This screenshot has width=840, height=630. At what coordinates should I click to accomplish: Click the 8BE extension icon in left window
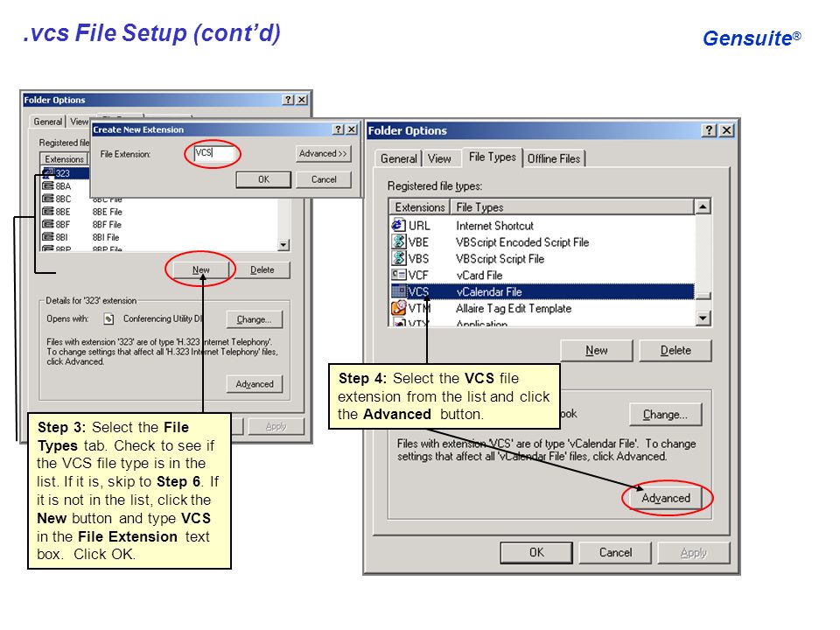click(x=48, y=212)
